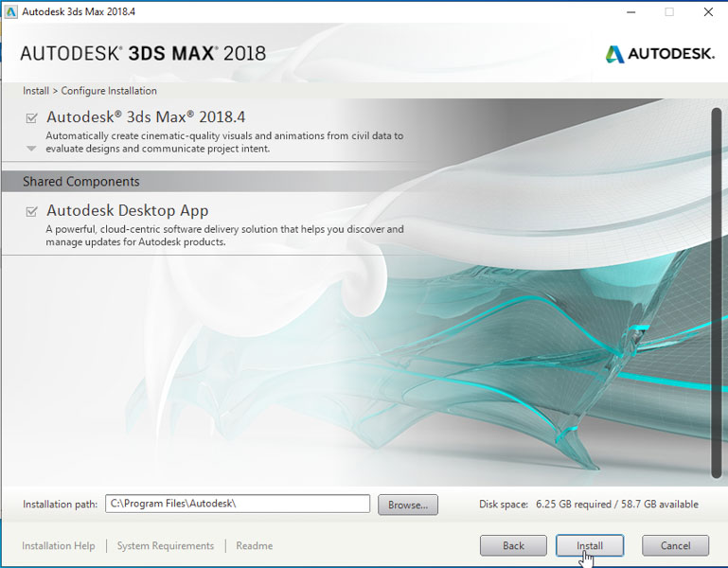The image size is (728, 568).
Task: Select the Autodesk Desktop App title
Action: pos(127,210)
